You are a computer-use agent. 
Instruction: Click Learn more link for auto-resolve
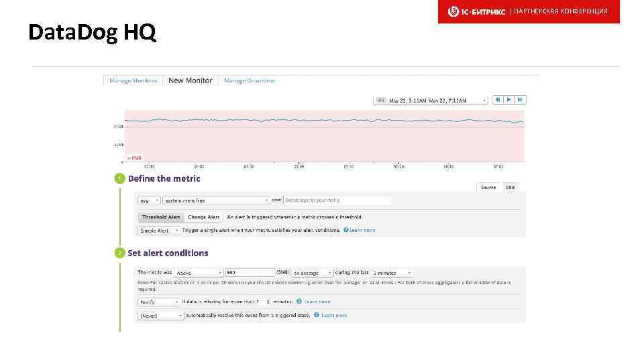tap(334, 315)
